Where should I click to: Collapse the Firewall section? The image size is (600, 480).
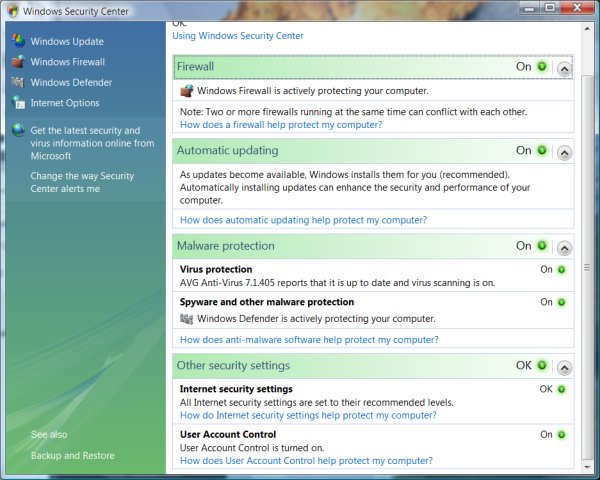[564, 69]
